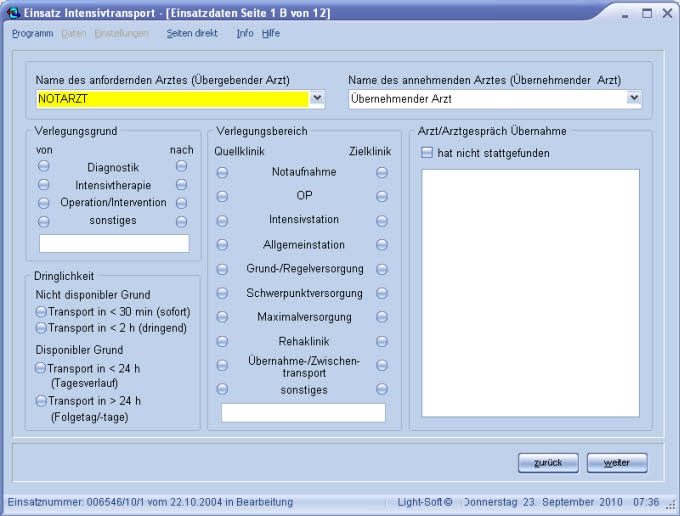Select Notaufnahme as Quellklinik
The height and width of the screenshot is (516, 680).
(222, 173)
